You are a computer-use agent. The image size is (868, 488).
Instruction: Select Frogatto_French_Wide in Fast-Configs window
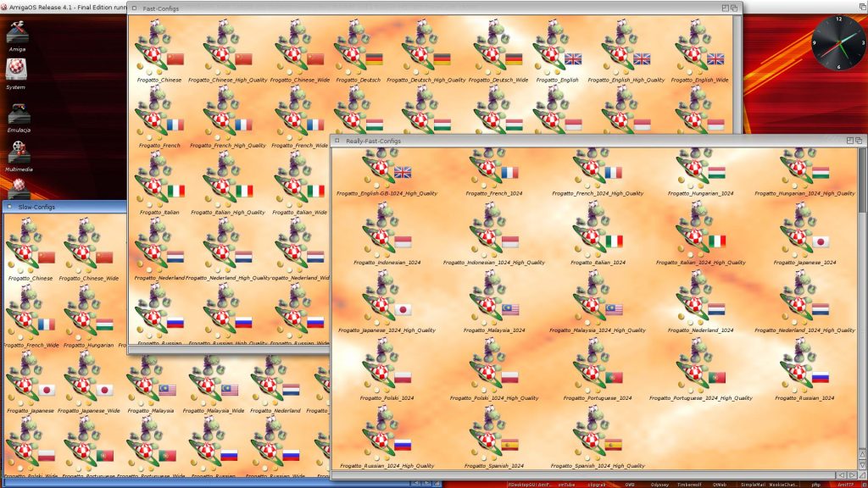pos(299,117)
